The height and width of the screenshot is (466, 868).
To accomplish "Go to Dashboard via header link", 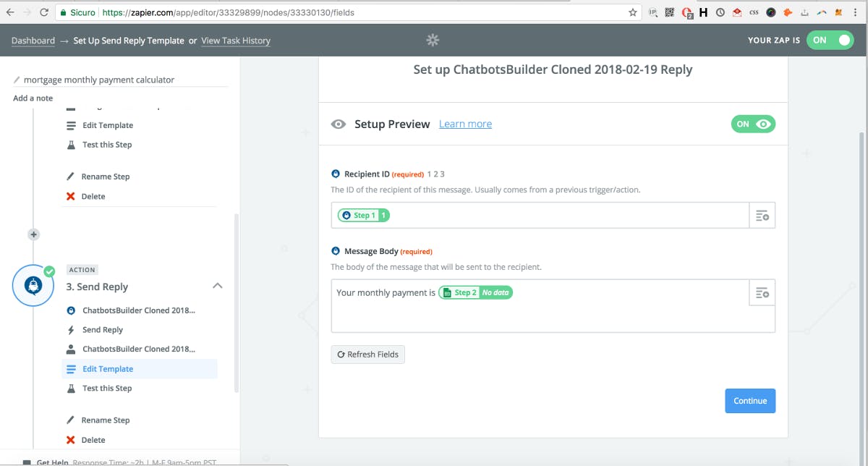I will pyautogui.click(x=33, y=41).
